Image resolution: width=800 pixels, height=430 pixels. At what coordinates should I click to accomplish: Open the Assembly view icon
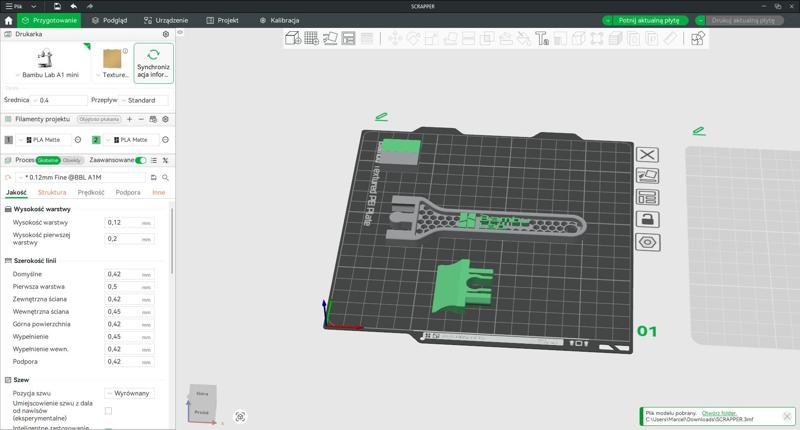[697, 38]
